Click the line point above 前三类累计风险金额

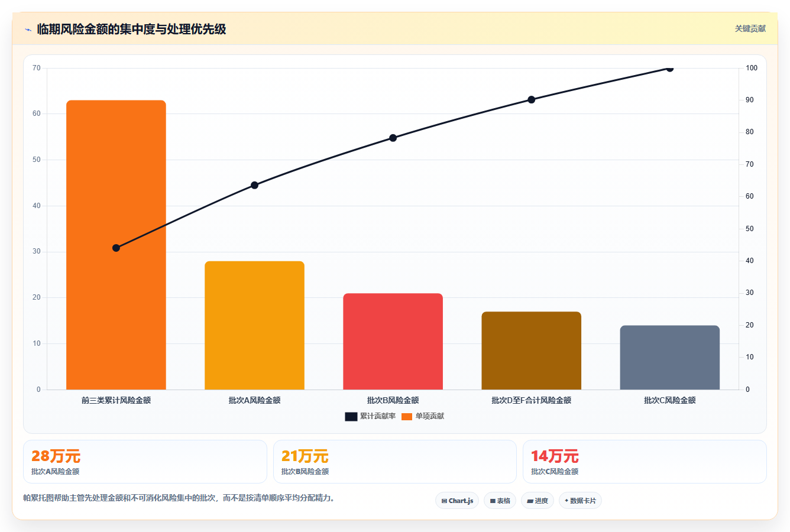click(x=116, y=248)
